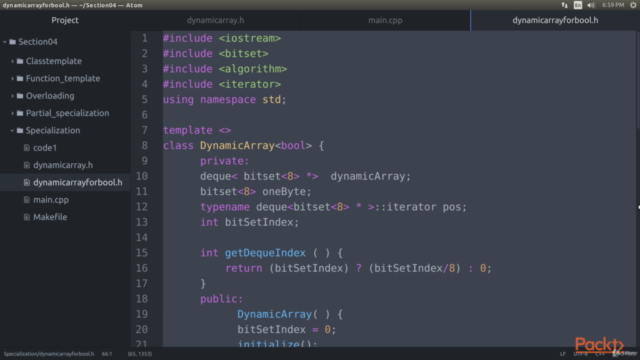Click 'using namespace std;' in the code
Screen dimensions: 640x360
point(224,100)
